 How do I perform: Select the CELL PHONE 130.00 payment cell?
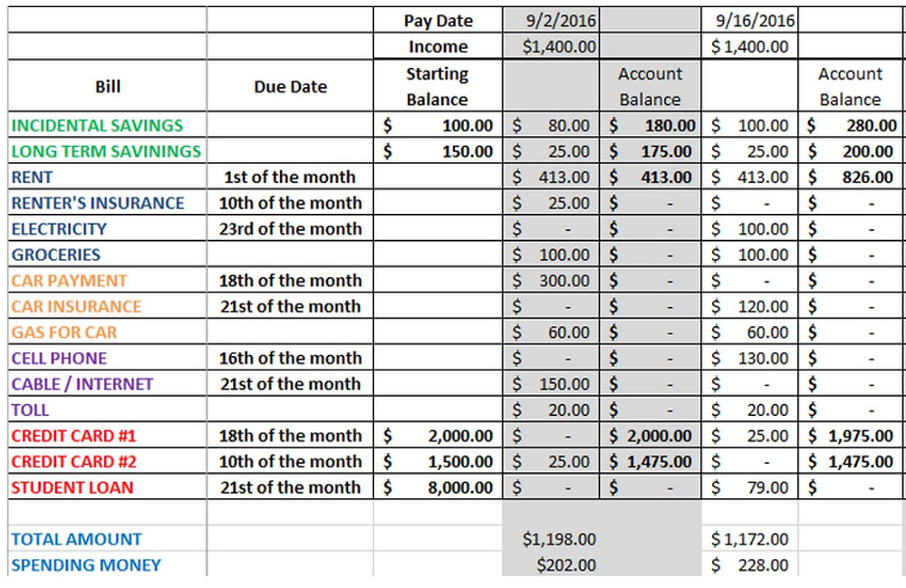point(749,358)
